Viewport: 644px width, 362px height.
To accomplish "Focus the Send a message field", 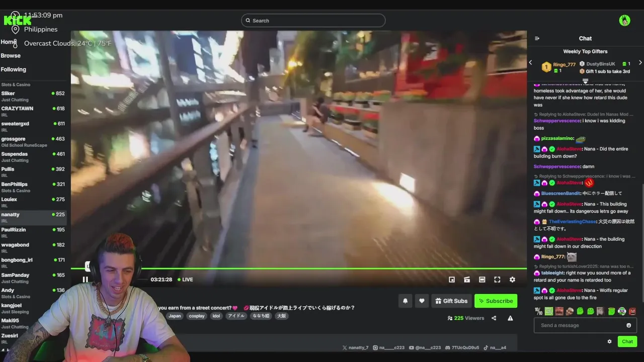I will pos(585,325).
